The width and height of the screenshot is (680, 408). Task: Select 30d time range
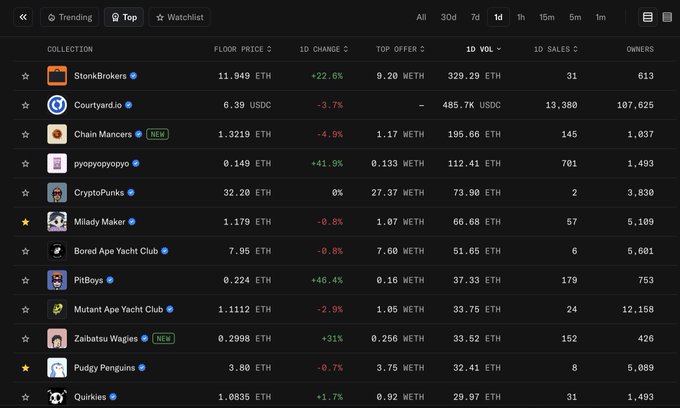pyautogui.click(x=448, y=17)
